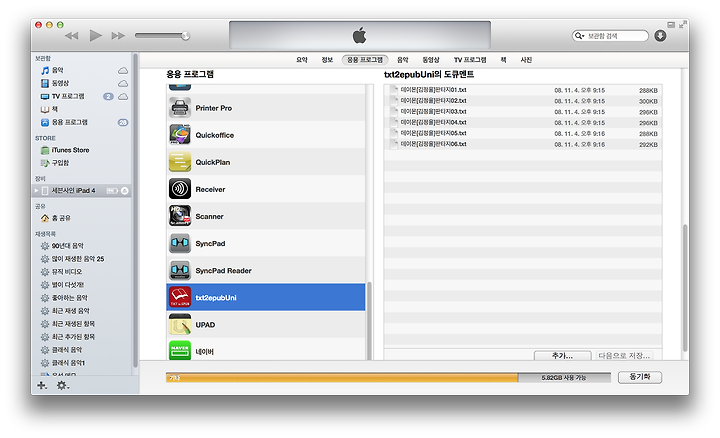This screenshot has height=438, width=720.
Task: Select txt2epubUni app
Action: point(266,298)
